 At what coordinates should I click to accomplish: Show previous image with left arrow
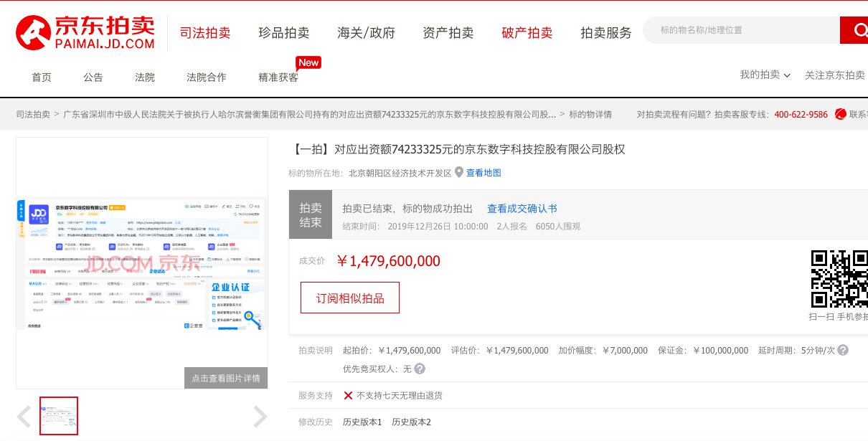click(24, 417)
